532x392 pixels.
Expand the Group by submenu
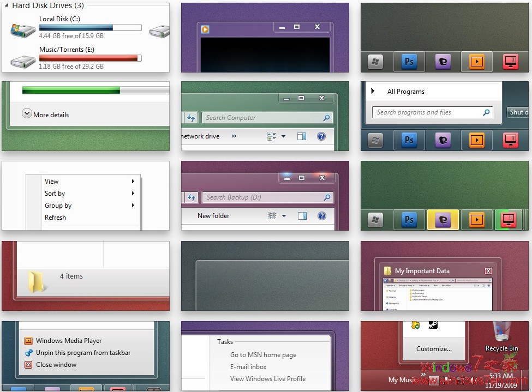tap(58, 206)
